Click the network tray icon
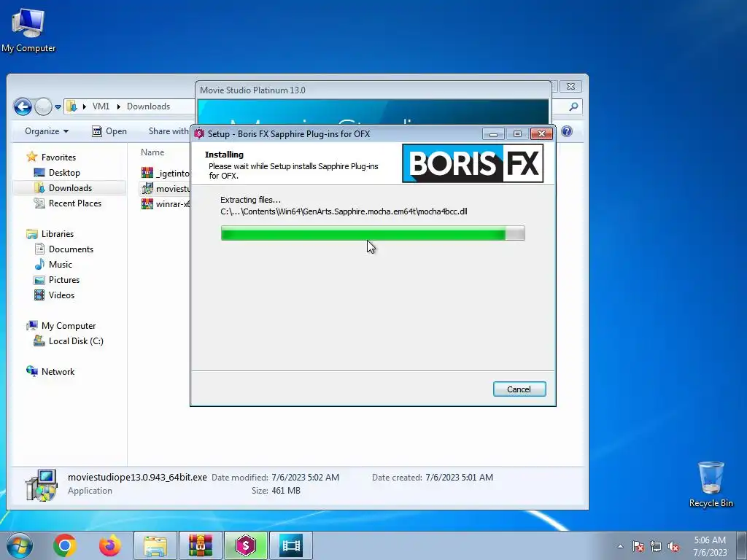Viewport: 747px width, 560px height. tap(656, 546)
